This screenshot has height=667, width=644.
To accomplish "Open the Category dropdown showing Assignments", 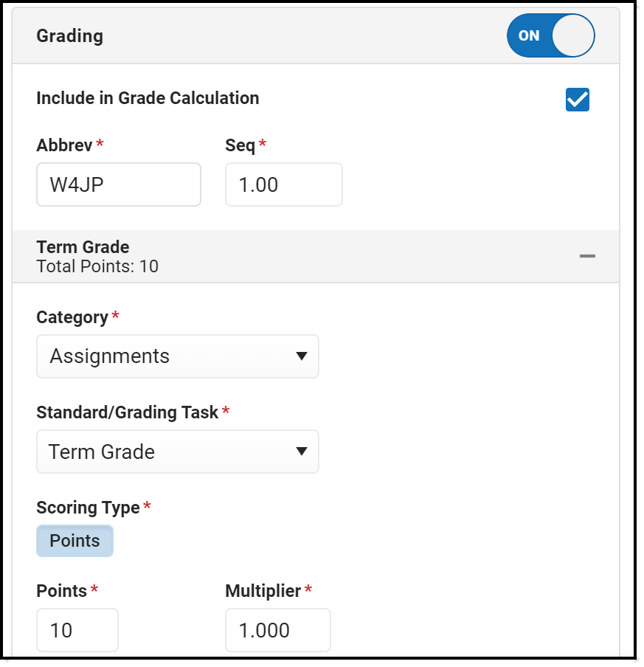I will pos(177,356).
